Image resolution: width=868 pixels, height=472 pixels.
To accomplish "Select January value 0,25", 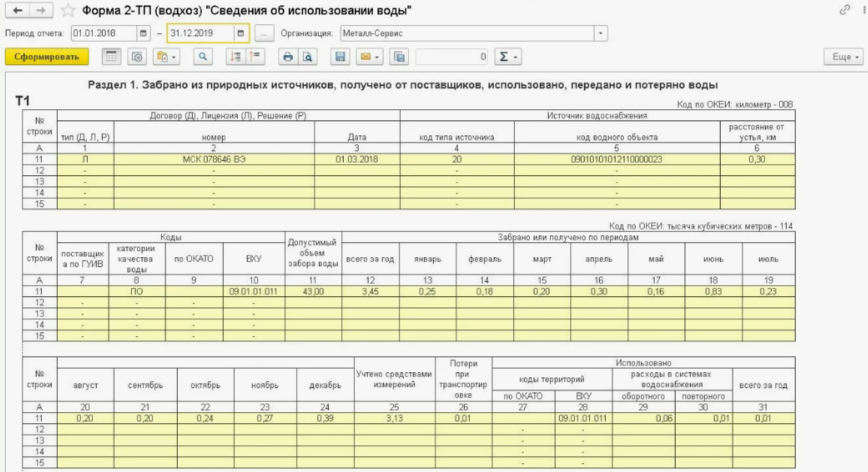I will click(427, 292).
